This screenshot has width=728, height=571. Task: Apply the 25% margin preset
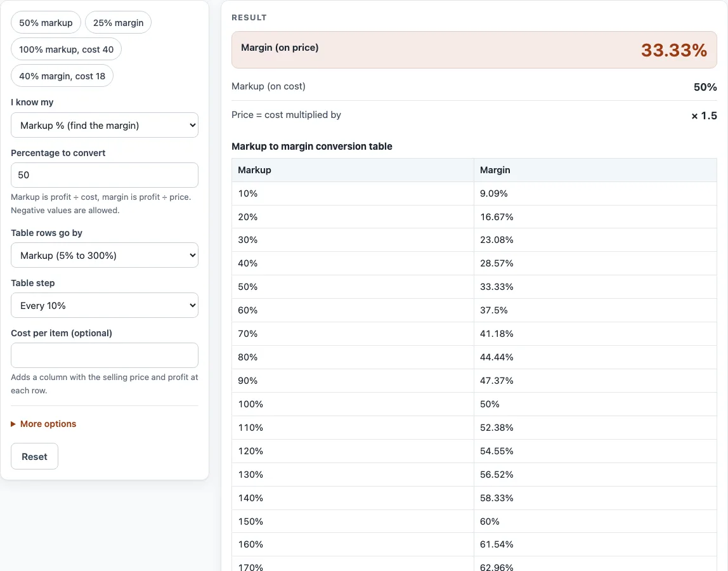click(118, 23)
